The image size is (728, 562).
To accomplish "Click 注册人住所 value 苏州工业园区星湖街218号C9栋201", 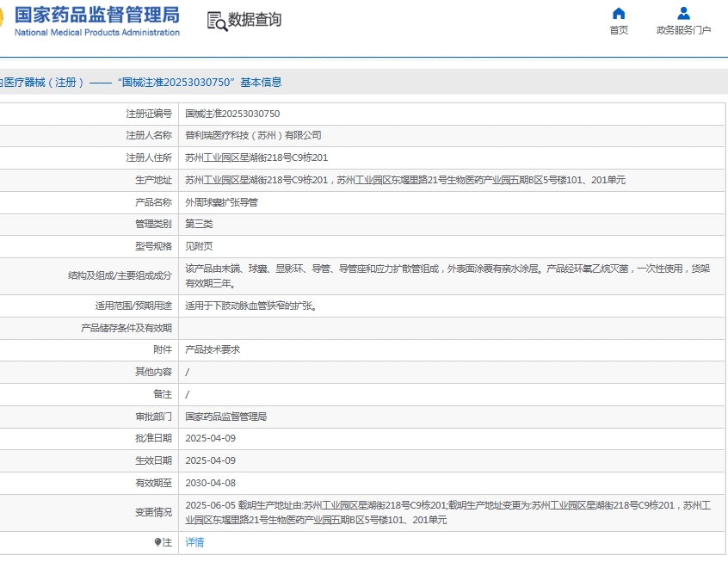I will pyautogui.click(x=256, y=157).
